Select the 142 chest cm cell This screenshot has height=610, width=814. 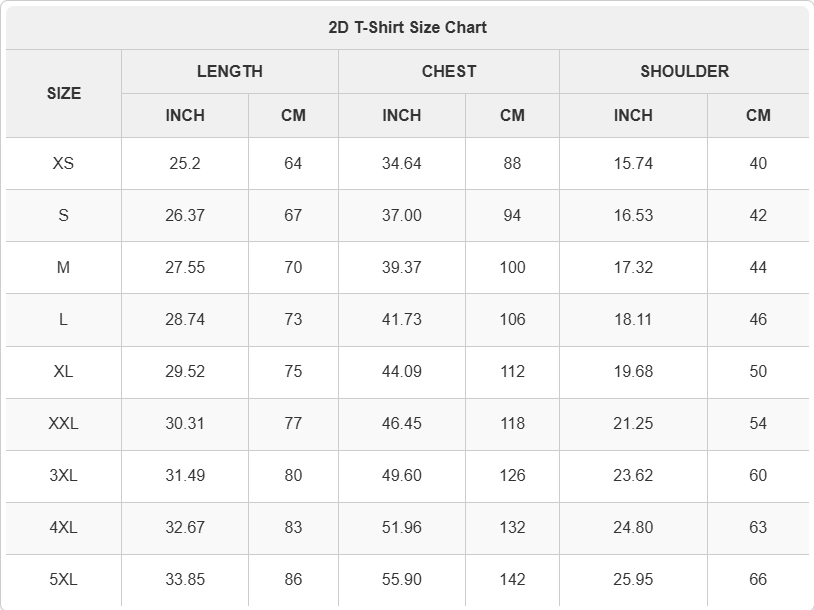[x=512, y=579]
